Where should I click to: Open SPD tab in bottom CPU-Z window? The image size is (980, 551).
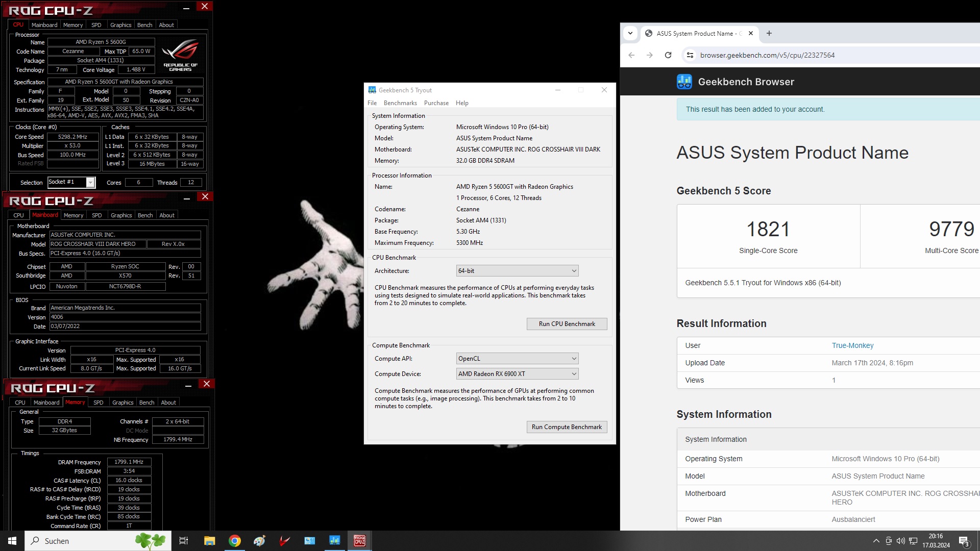point(99,403)
